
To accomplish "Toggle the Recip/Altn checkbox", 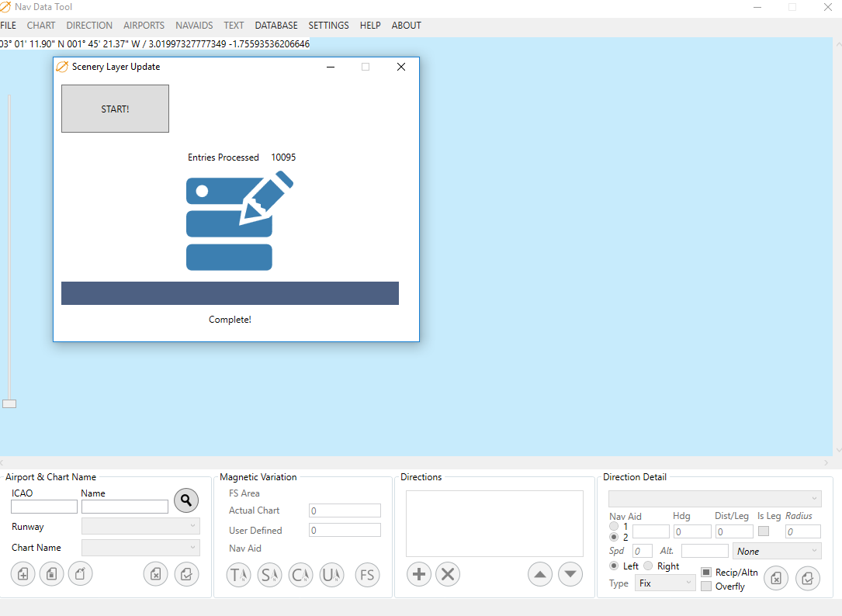I will 706,573.
